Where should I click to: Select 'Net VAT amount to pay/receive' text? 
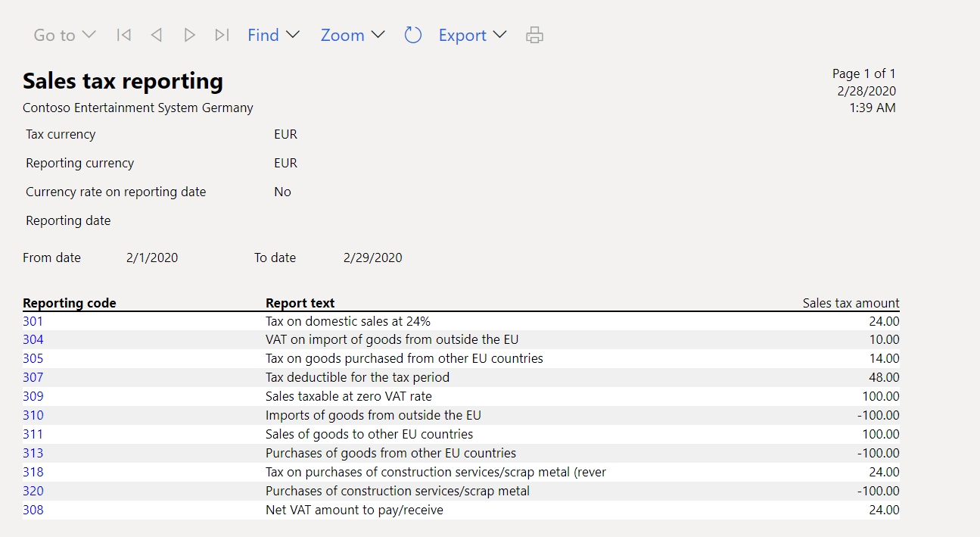coord(354,510)
